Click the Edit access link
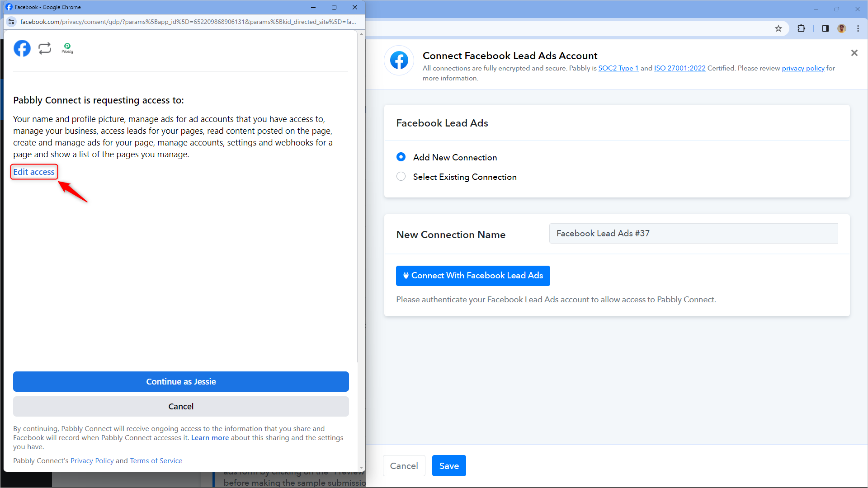This screenshot has width=868, height=488. [x=34, y=172]
